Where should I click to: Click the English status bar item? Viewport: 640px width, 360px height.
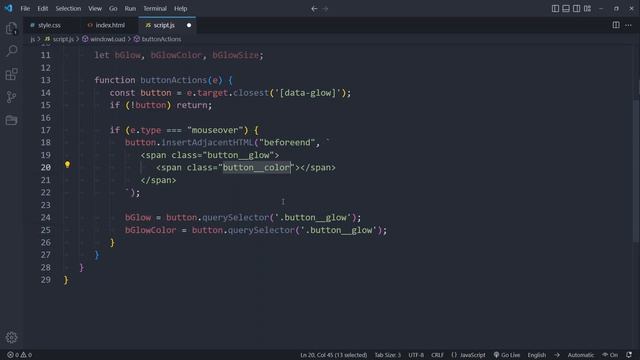click(x=537, y=355)
